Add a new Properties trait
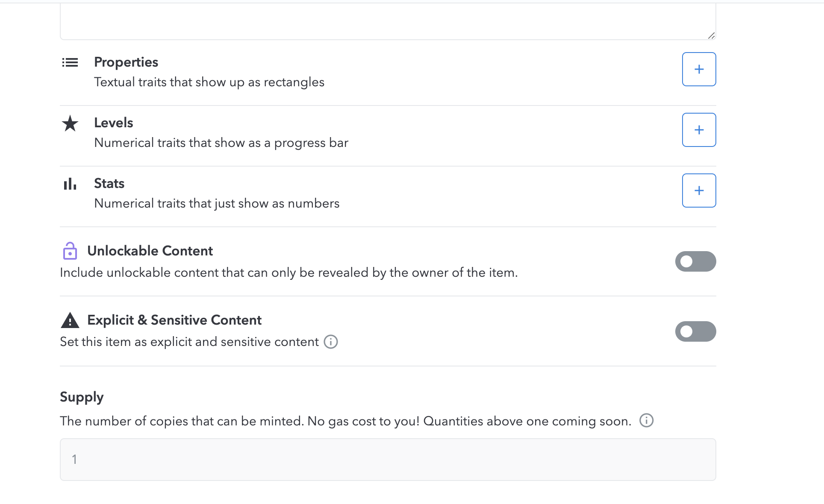824x504 pixels. (x=699, y=69)
